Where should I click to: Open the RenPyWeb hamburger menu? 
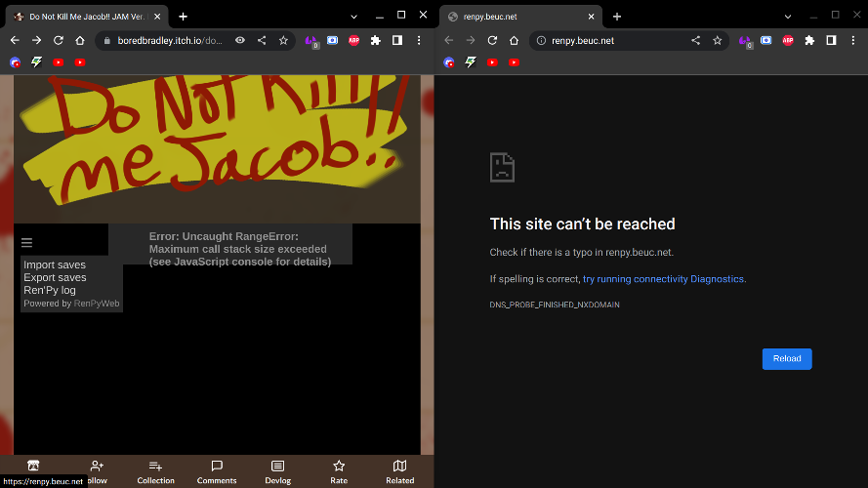pyautogui.click(x=26, y=242)
